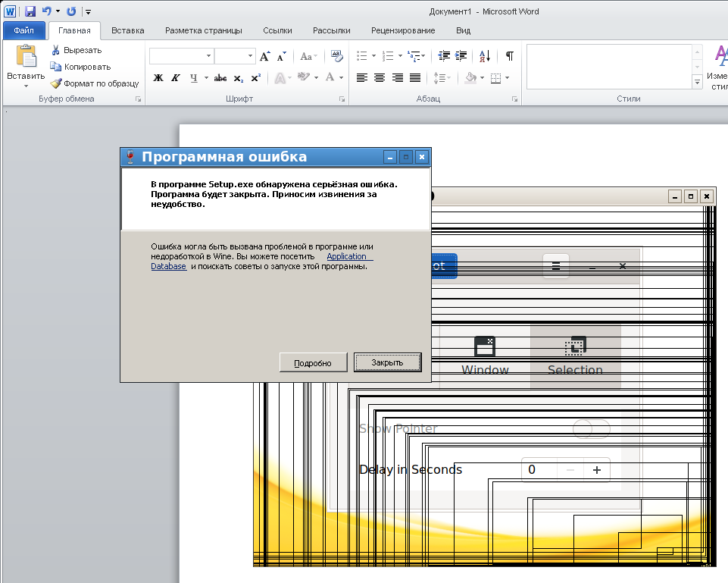Switch to the Рассылки tab
Screen dimensions: 728x583
[332, 30]
